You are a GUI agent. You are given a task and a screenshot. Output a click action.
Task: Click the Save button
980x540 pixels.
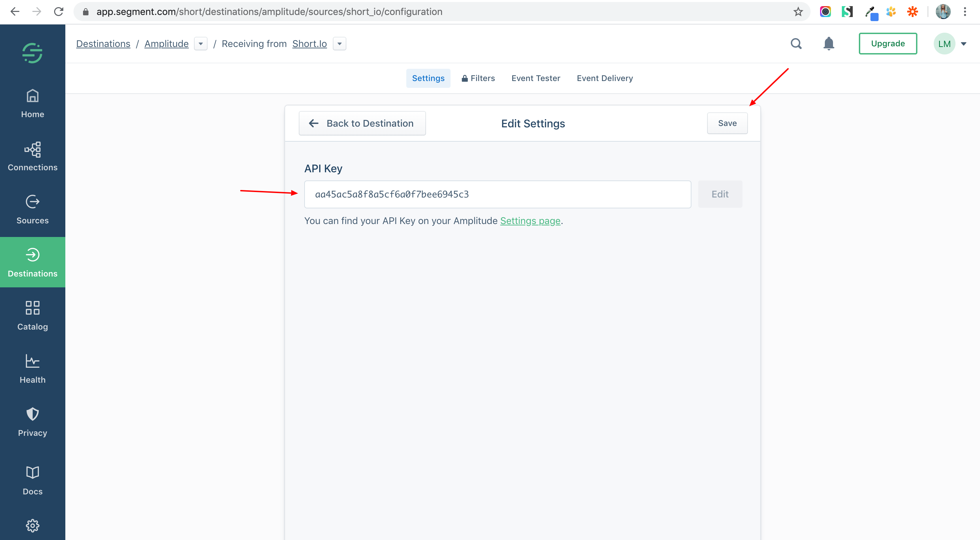click(727, 123)
